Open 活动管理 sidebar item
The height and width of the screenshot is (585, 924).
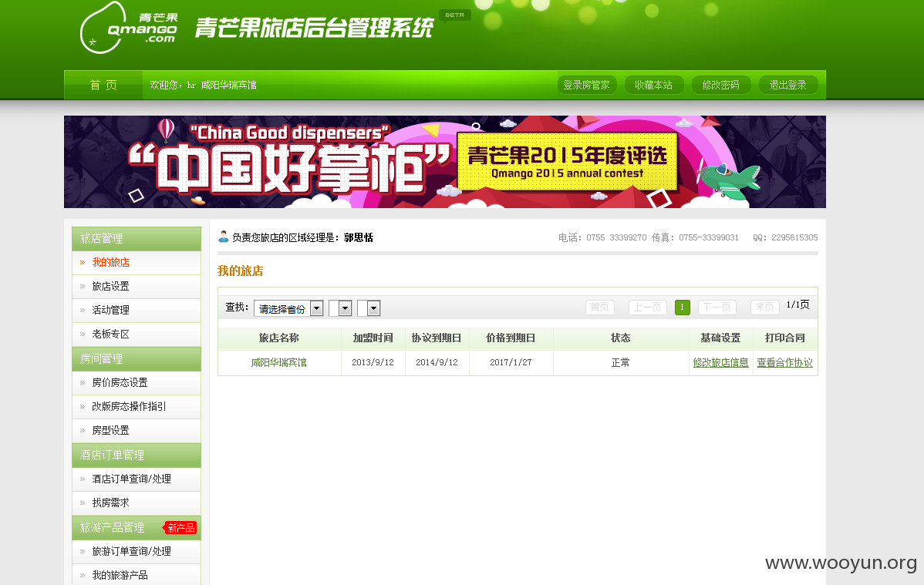[136, 310]
